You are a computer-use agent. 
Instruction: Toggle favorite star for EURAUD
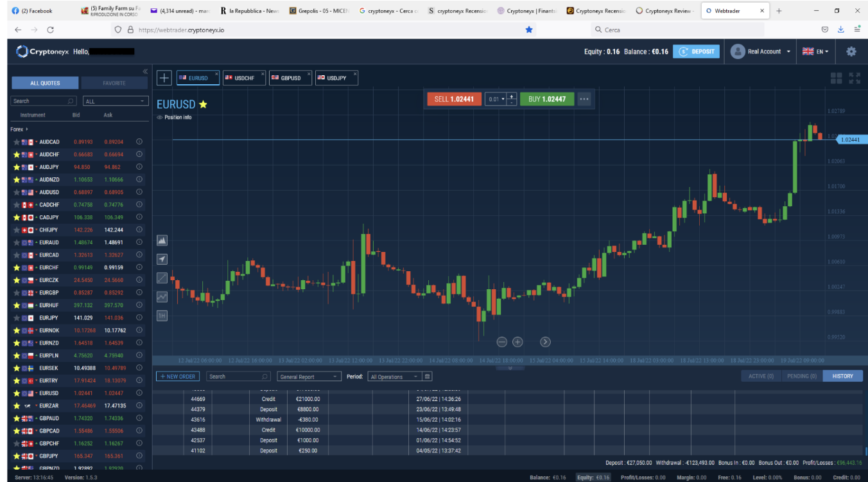pyautogui.click(x=17, y=242)
